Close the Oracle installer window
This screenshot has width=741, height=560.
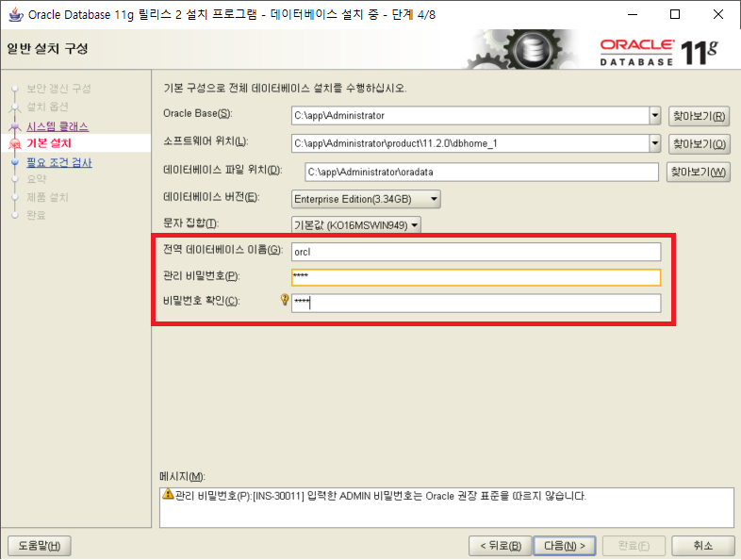717,14
